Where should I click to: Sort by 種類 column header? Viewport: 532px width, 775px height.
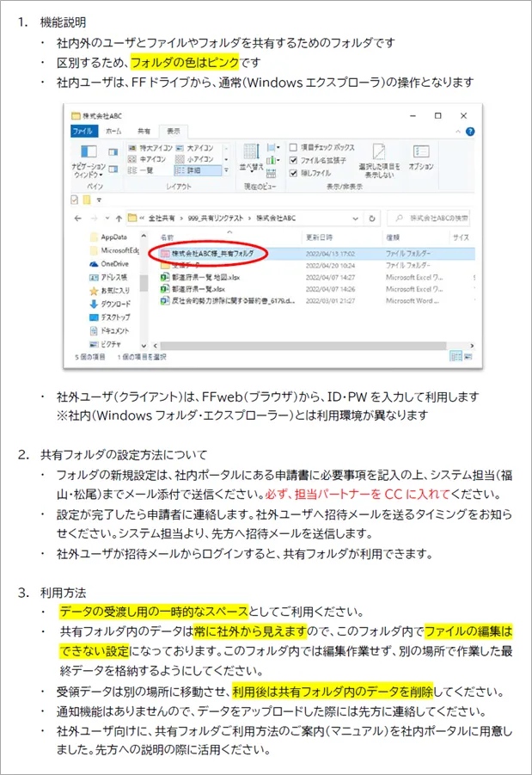415,237
